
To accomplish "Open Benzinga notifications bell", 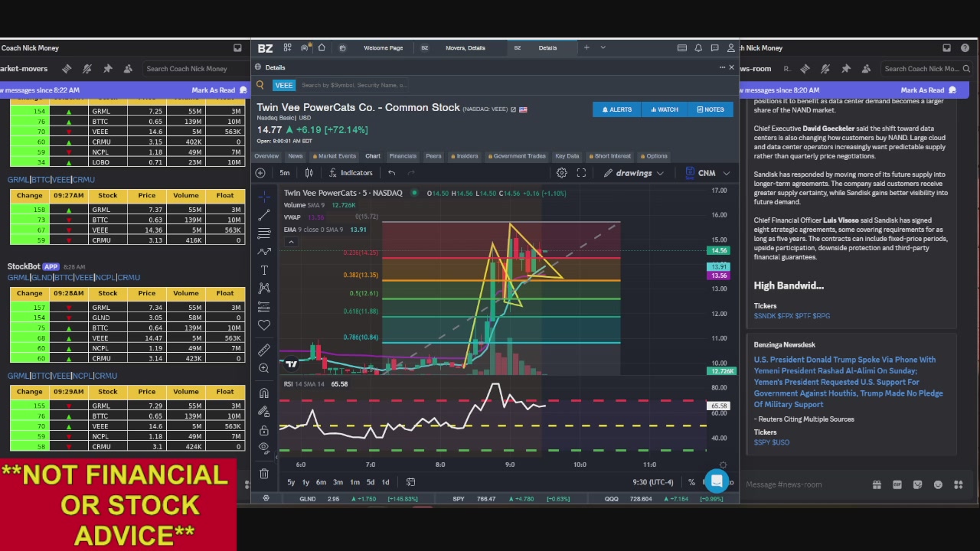I will 698,48.
